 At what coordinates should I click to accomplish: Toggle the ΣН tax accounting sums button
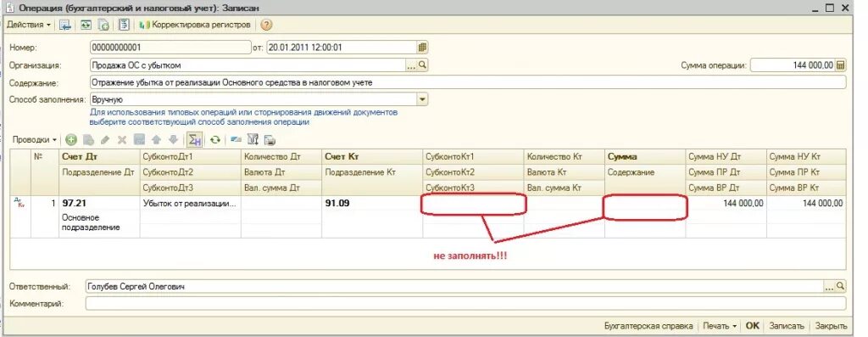coord(194,140)
